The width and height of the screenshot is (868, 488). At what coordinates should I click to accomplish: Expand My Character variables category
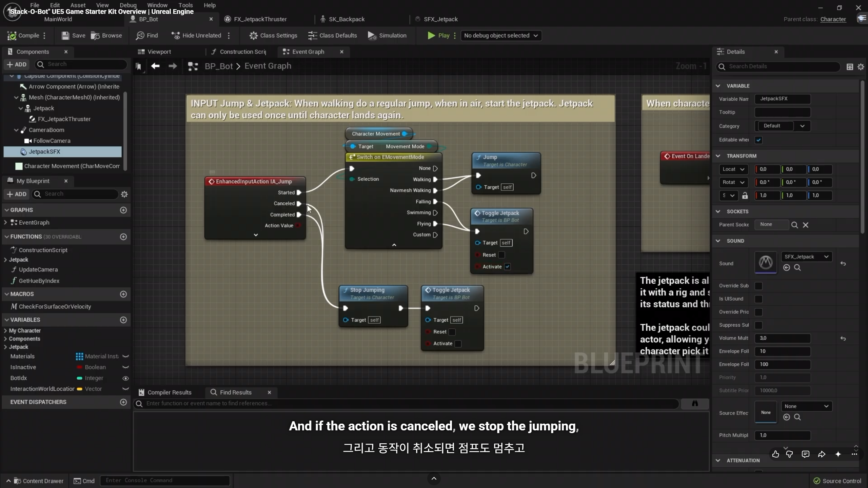[5, 331]
